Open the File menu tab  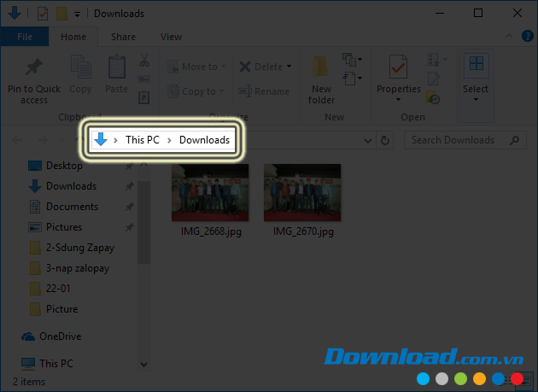tap(25, 37)
